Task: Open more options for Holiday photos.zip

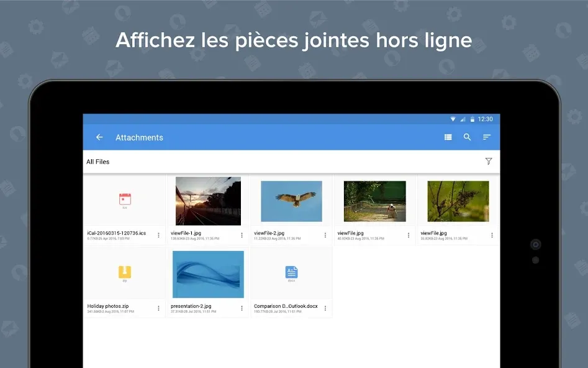Action: point(158,308)
